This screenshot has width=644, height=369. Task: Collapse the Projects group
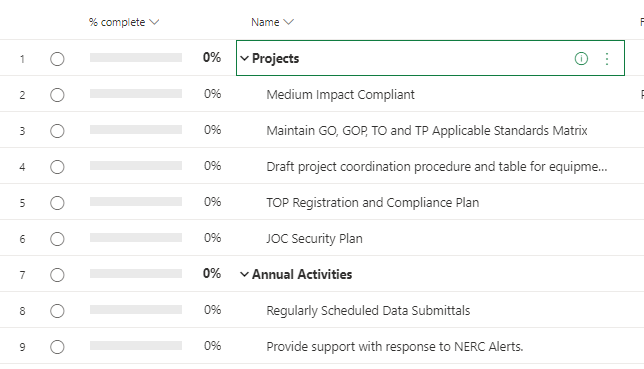(244, 59)
